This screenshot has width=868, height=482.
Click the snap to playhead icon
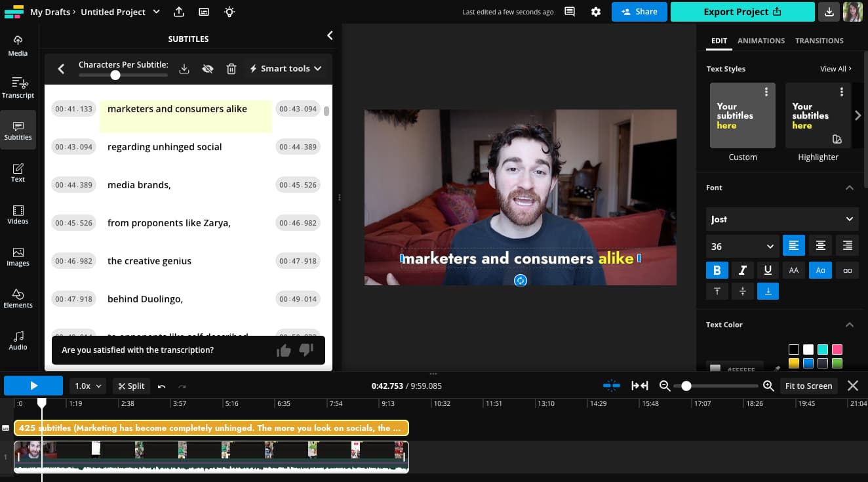pos(612,386)
